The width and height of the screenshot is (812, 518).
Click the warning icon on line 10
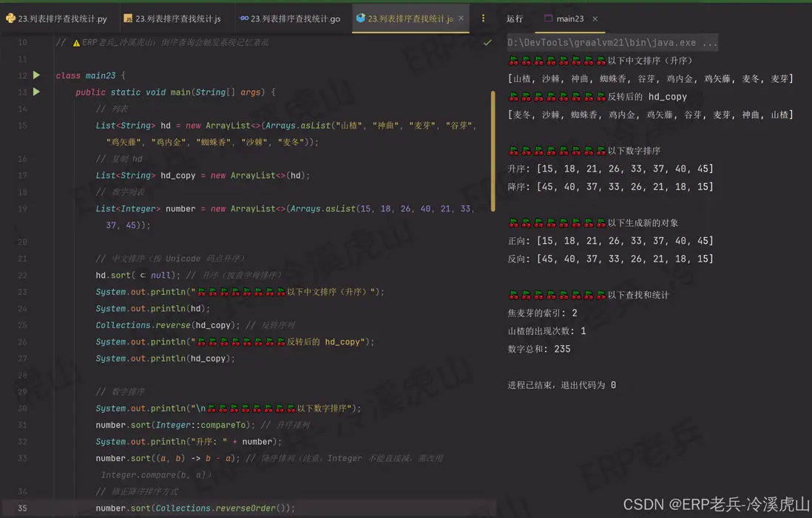tap(76, 43)
